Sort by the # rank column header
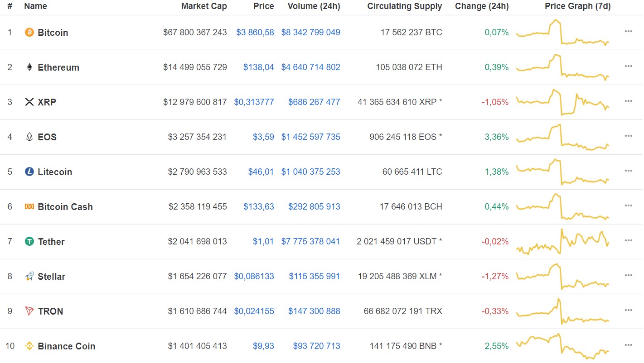Viewport: 644px width, 363px height. pos(10,6)
